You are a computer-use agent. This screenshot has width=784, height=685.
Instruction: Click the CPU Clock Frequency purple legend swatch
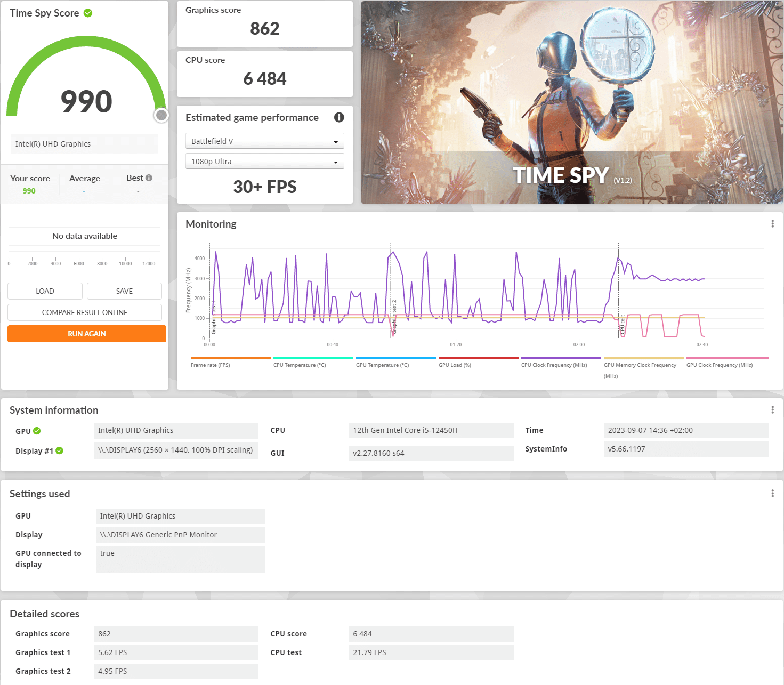561,358
